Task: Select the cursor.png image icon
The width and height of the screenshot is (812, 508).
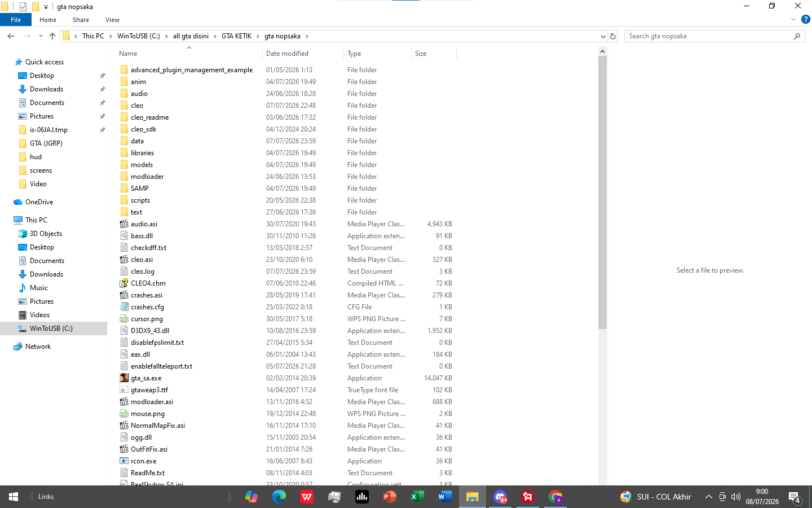Action: 124,319
